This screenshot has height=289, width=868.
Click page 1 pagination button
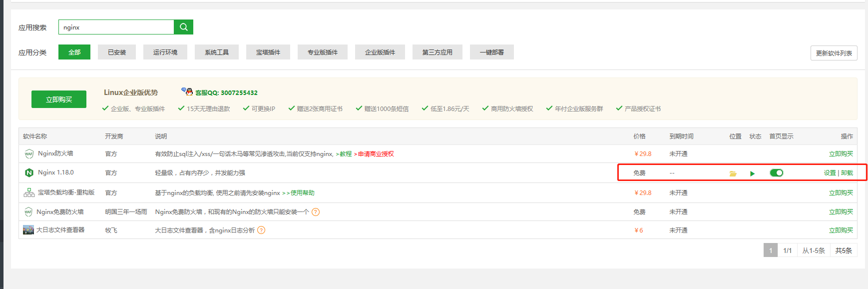[771, 250]
